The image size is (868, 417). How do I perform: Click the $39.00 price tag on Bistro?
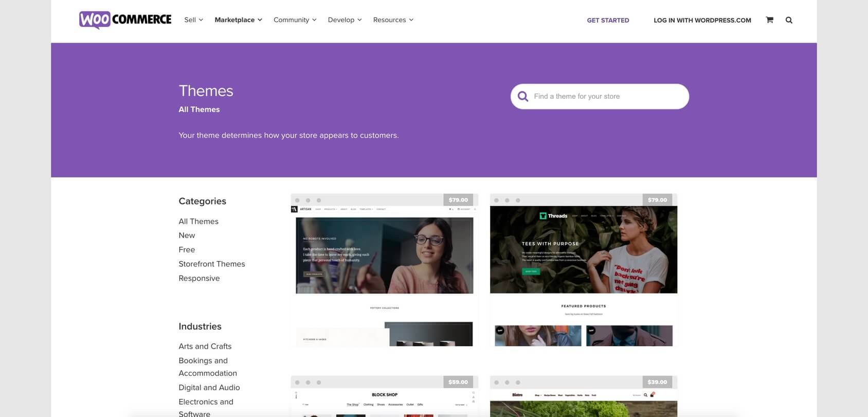[x=657, y=382]
